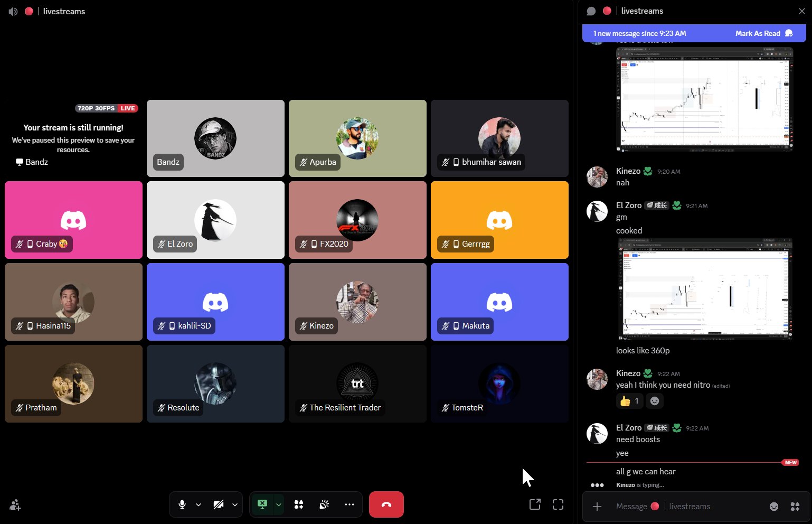Click the volume speaker icon top left
The width and height of the screenshot is (812, 524).
point(13,11)
